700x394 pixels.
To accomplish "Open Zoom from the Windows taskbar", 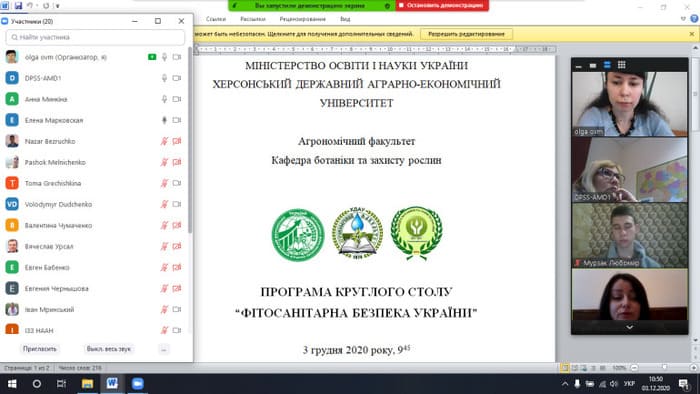I will point(138,384).
